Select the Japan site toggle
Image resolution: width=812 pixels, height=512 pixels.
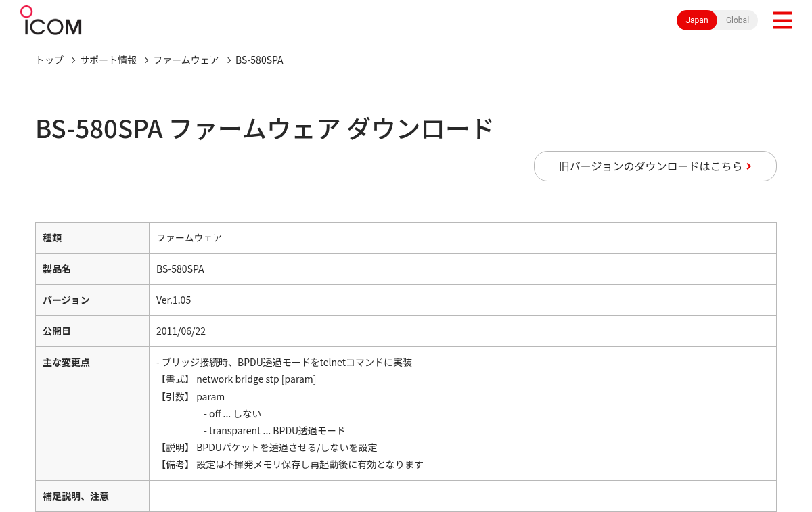point(697,20)
